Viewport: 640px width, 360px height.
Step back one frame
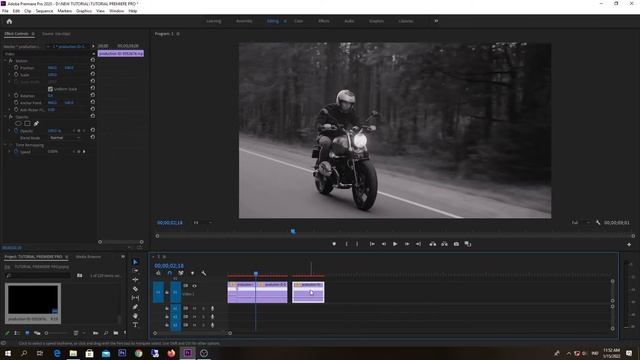384,244
